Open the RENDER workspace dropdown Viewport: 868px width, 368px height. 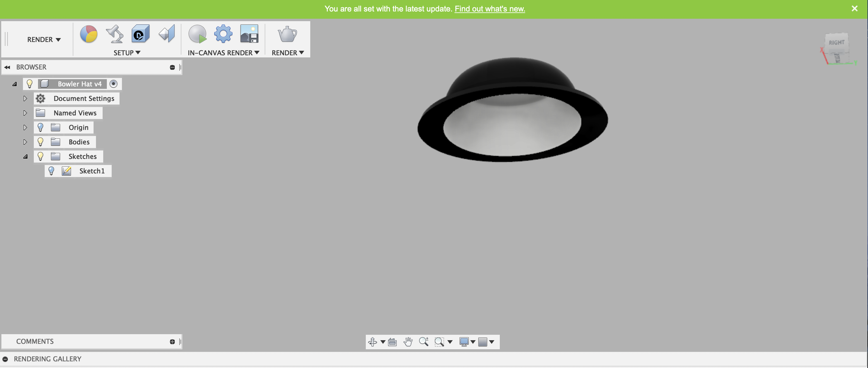44,40
